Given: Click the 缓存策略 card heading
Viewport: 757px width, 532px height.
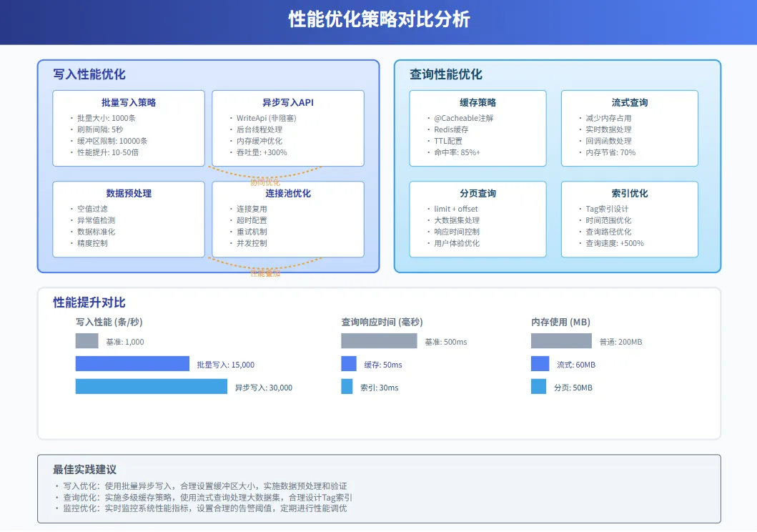Looking at the screenshot, I should [x=478, y=102].
